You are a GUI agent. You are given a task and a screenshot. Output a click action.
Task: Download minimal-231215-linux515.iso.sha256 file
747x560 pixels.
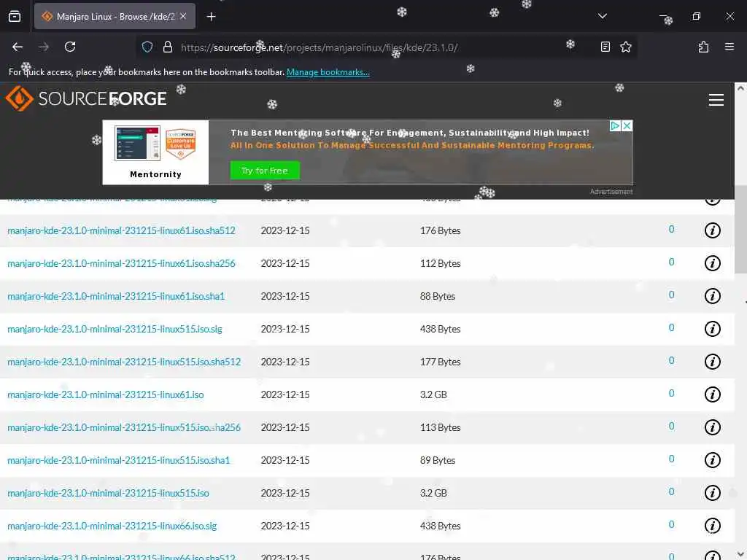coord(124,427)
